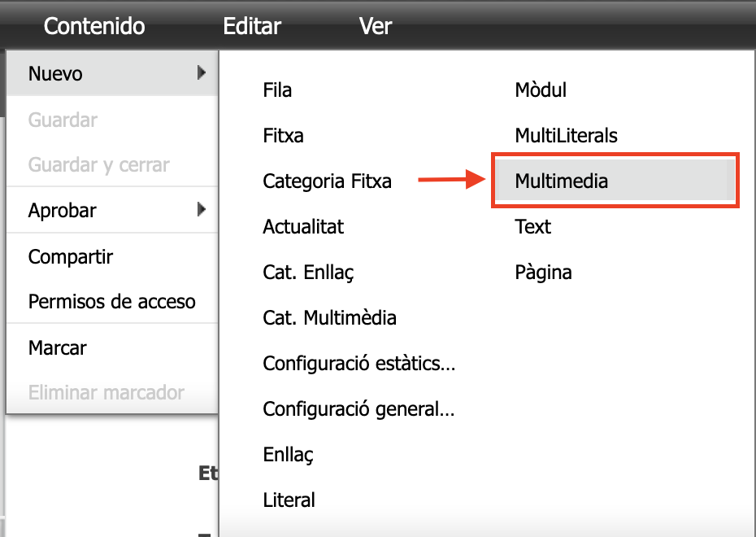Choose Permisos de acceso option
Screen dimensions: 756x537
click(112, 302)
